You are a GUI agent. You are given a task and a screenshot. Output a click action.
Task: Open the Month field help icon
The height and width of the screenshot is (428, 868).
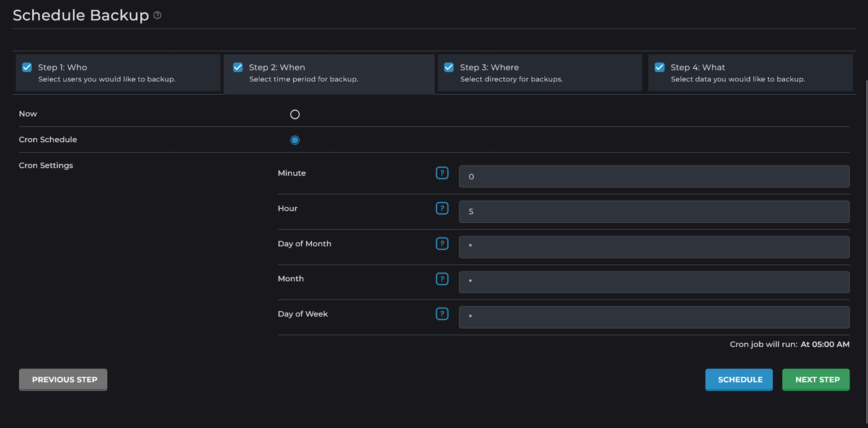click(x=442, y=279)
